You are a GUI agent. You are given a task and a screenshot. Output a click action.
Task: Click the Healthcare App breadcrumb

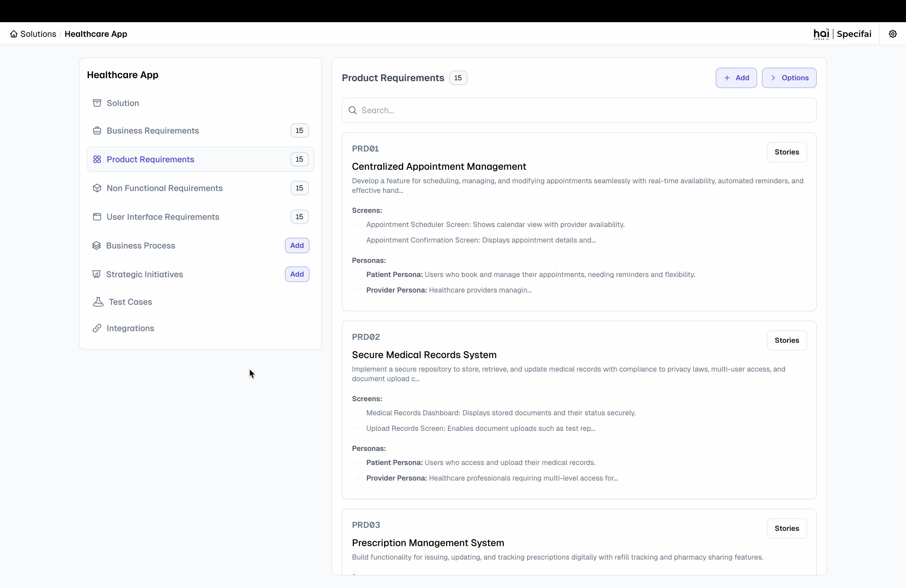[96, 34]
